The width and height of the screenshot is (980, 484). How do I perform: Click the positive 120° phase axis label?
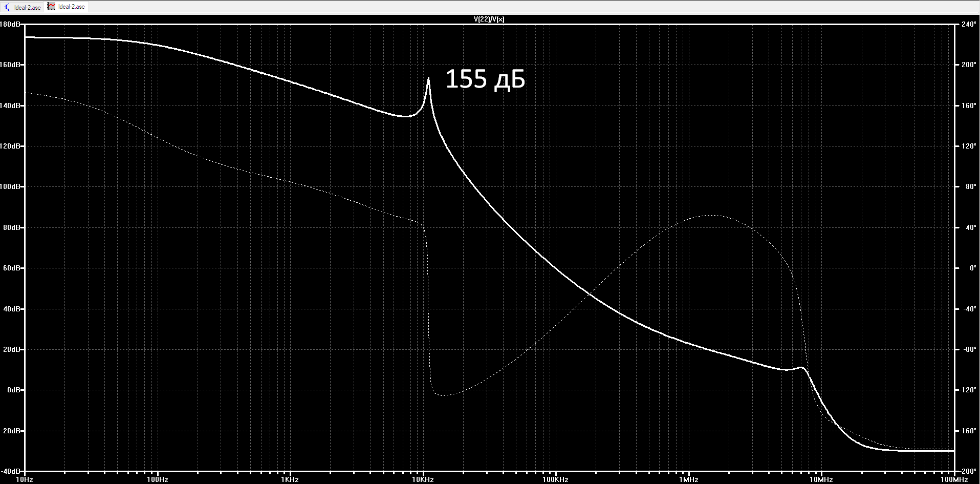point(968,146)
